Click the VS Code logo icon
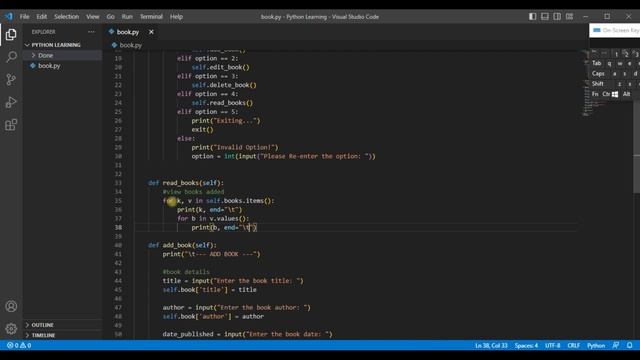Image resolution: width=640 pixels, height=360 pixels. pos(9,17)
